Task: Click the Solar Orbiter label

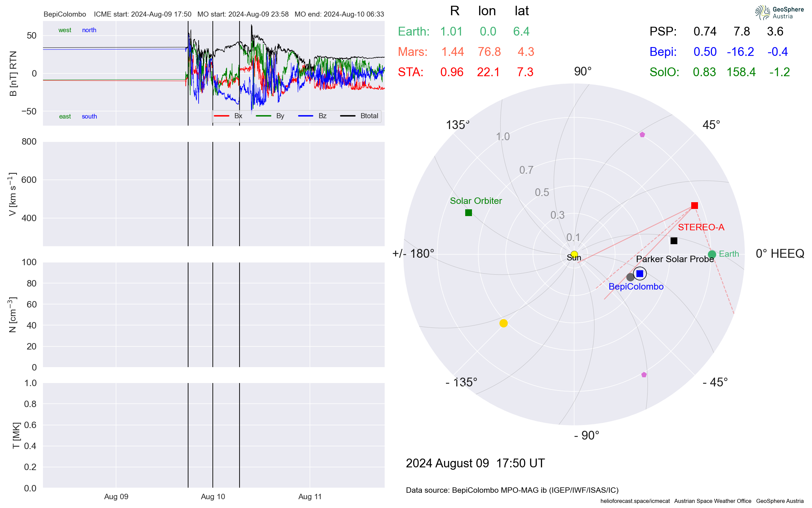Action: tap(476, 201)
